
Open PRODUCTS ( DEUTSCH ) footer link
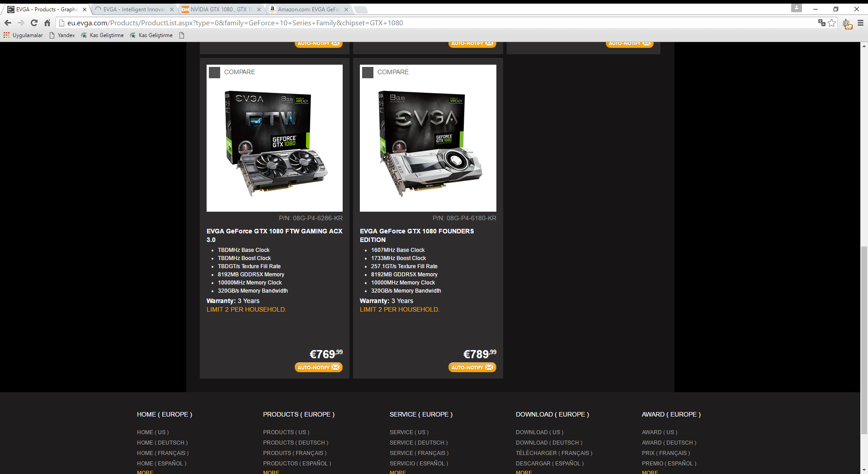click(x=296, y=443)
